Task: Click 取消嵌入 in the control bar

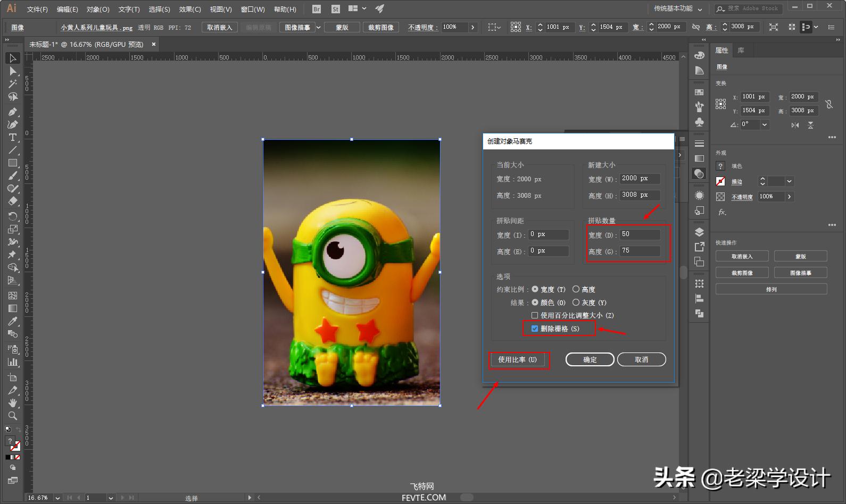Action: 220,27
